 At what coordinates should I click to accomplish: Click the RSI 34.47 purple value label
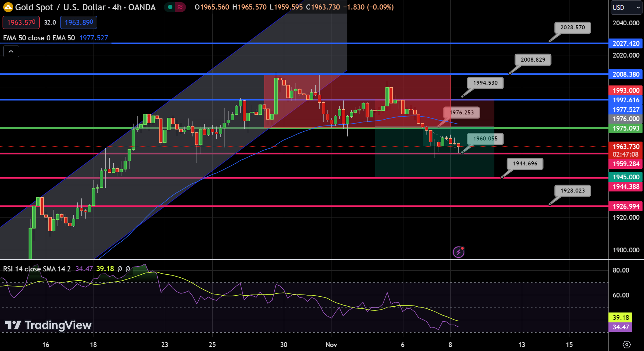(621, 327)
